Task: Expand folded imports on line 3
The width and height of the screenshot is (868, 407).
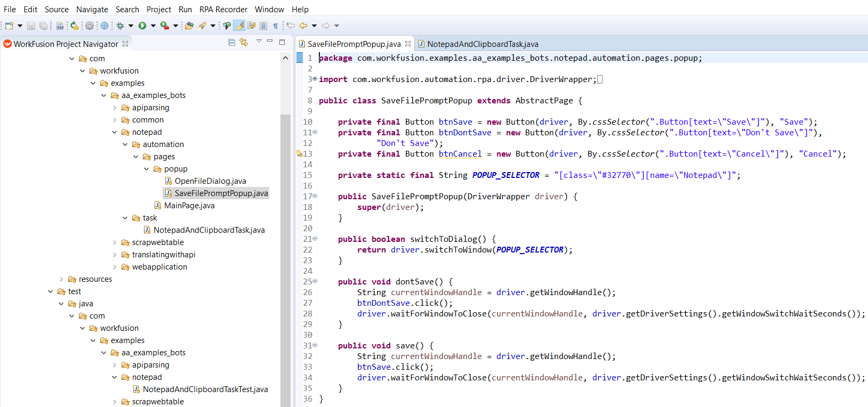Action: (x=315, y=79)
